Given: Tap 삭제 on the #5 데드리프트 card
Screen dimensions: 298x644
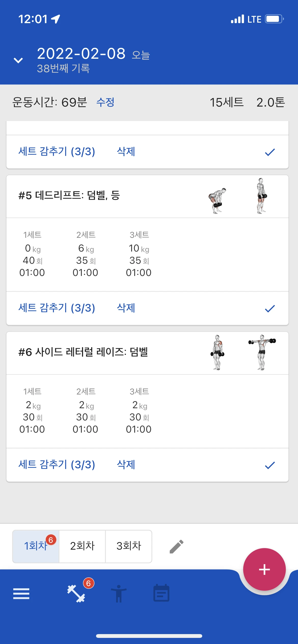Looking at the screenshot, I should (x=126, y=308).
